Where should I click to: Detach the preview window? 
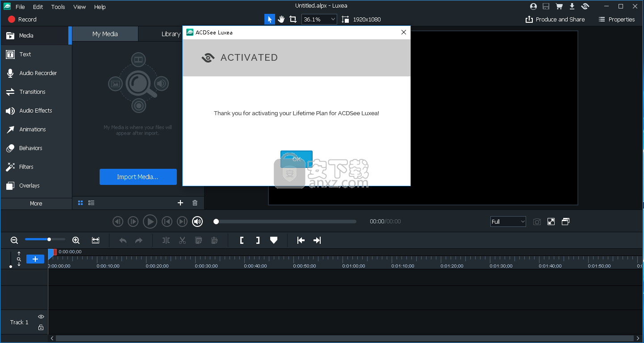click(565, 222)
